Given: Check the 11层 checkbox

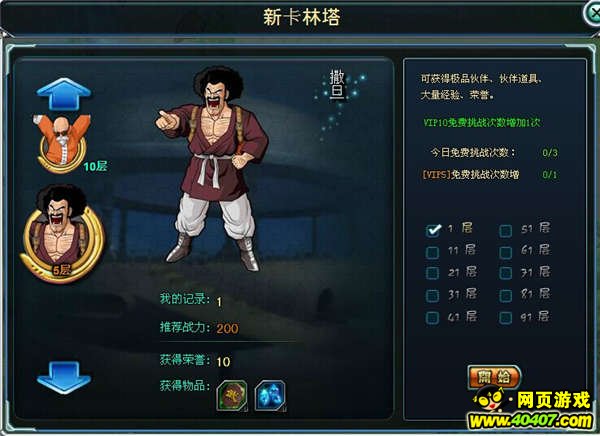Looking at the screenshot, I should [x=432, y=252].
